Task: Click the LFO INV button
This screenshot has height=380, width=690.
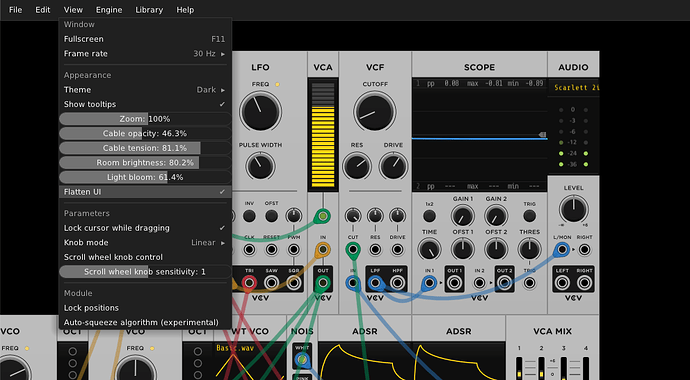Action: [x=249, y=216]
